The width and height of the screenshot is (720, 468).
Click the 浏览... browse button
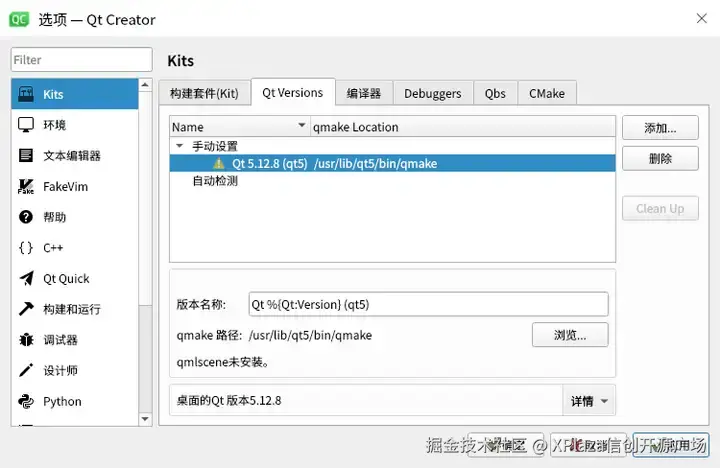tap(570, 335)
